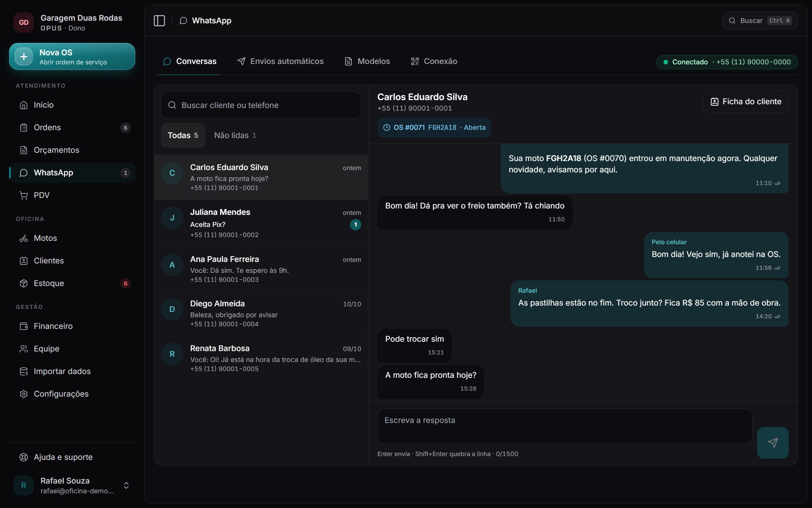Image resolution: width=812 pixels, height=508 pixels.
Task: Click Juliana Mendes avatar J
Action: (x=172, y=218)
